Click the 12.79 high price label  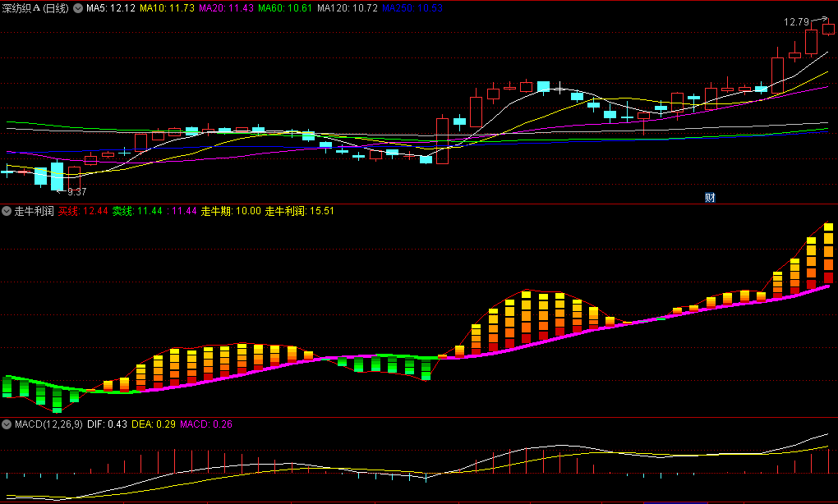[796, 22]
